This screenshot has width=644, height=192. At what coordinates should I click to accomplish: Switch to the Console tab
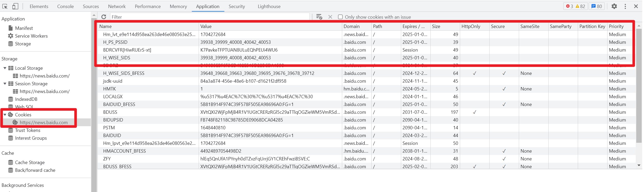tap(65, 6)
